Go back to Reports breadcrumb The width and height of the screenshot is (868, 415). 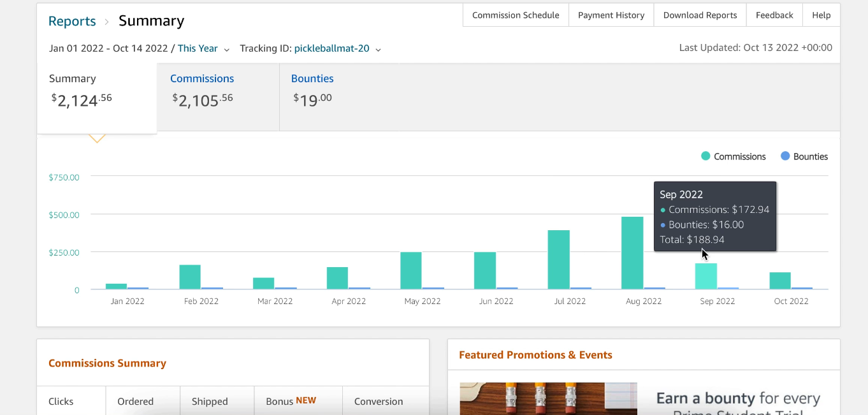pyautogui.click(x=72, y=21)
